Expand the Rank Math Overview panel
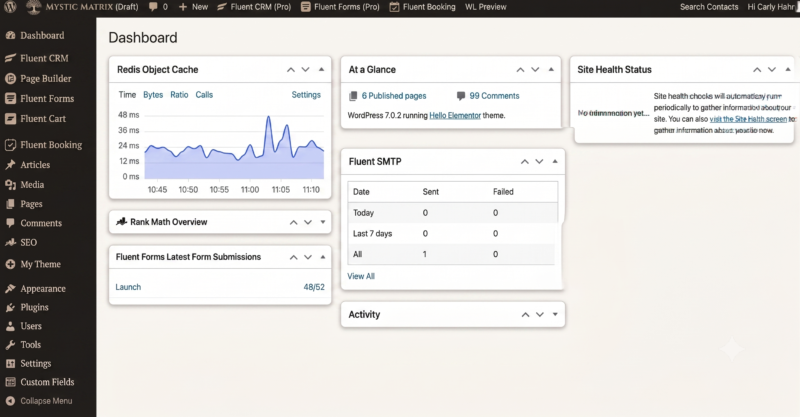The image size is (800, 417). [x=322, y=222]
